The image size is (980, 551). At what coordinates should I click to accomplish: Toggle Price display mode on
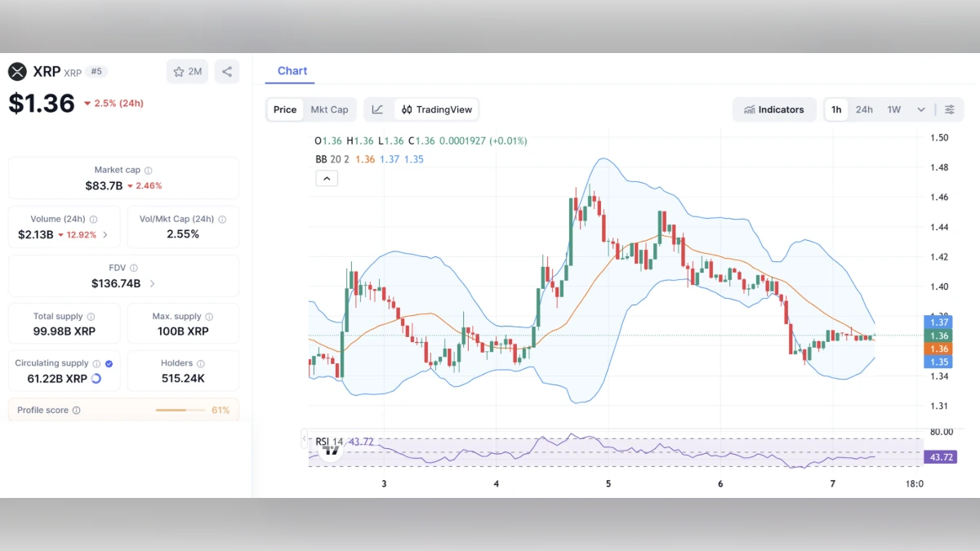(x=284, y=109)
